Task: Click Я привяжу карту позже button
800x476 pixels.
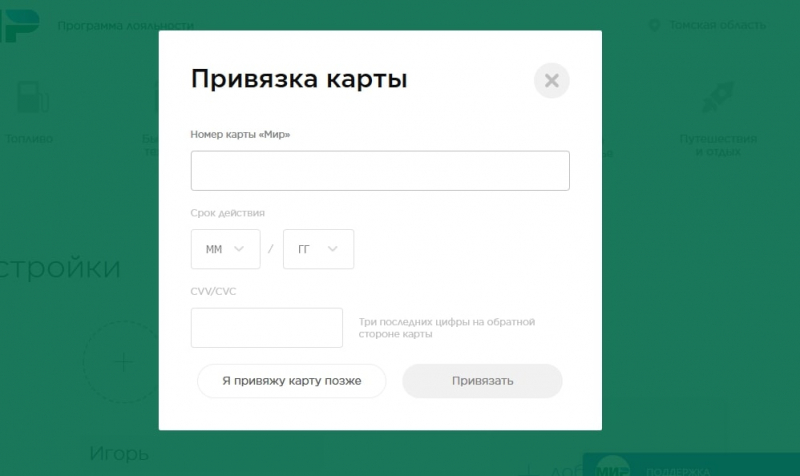Action: [291, 381]
